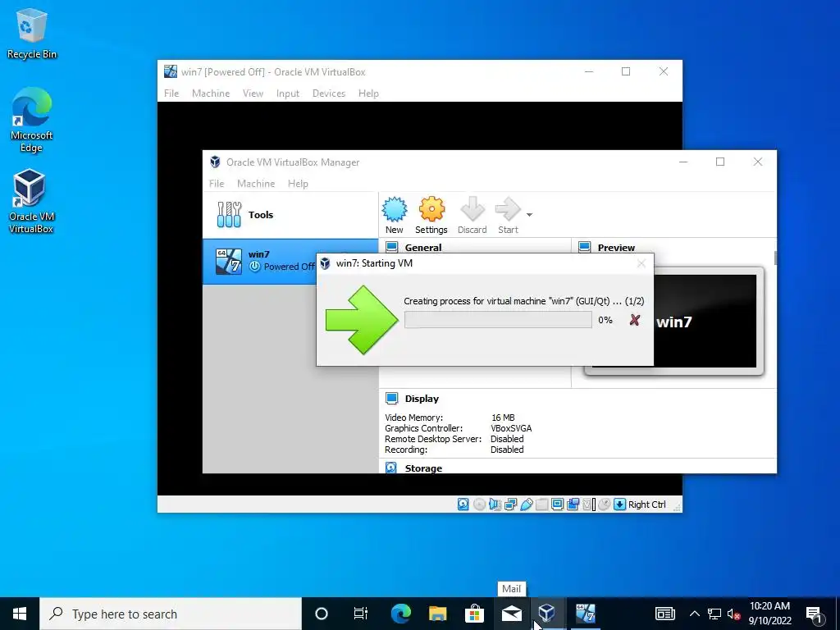Select Tools in the Manager sidebar
840x630 pixels.
click(x=290, y=215)
